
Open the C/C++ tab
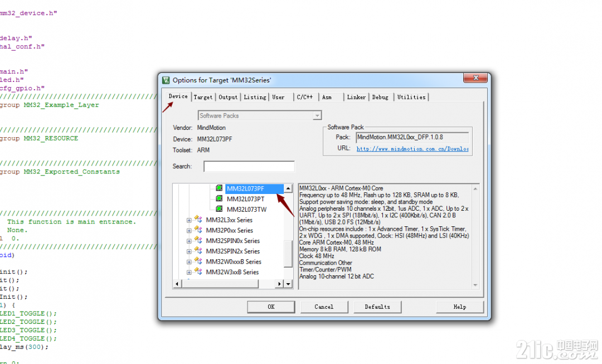pyautogui.click(x=305, y=97)
